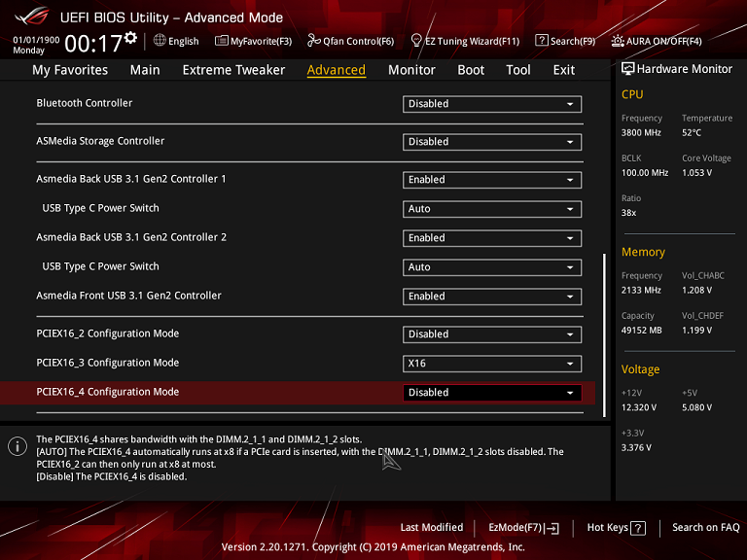The width and height of the screenshot is (747, 560).
Task: Click CPU frequency value 3800 MHz
Action: click(641, 133)
